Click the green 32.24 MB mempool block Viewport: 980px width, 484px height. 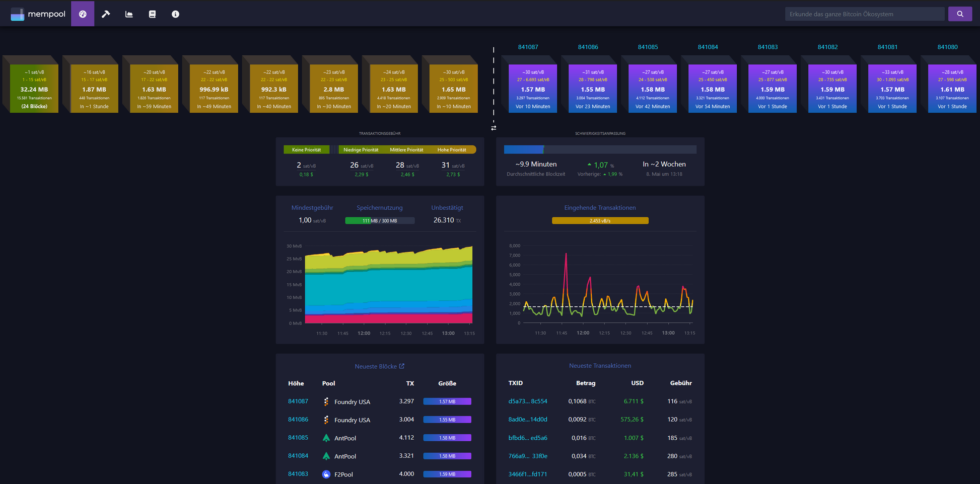point(34,89)
